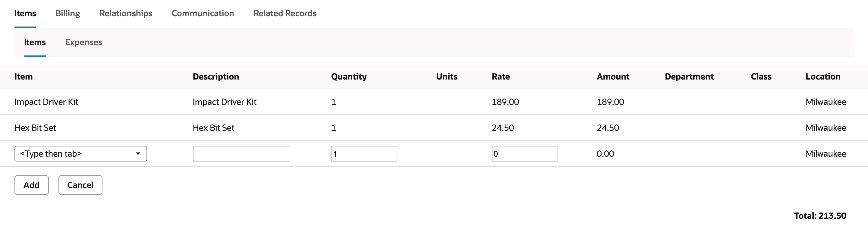Click the Department column header
The width and height of the screenshot is (868, 229).
[689, 77]
